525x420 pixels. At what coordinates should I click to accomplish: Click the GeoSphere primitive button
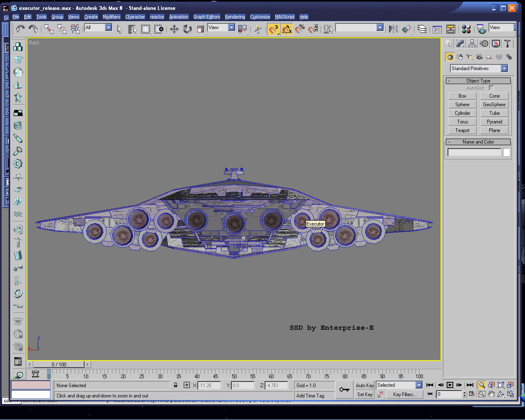[x=494, y=105]
